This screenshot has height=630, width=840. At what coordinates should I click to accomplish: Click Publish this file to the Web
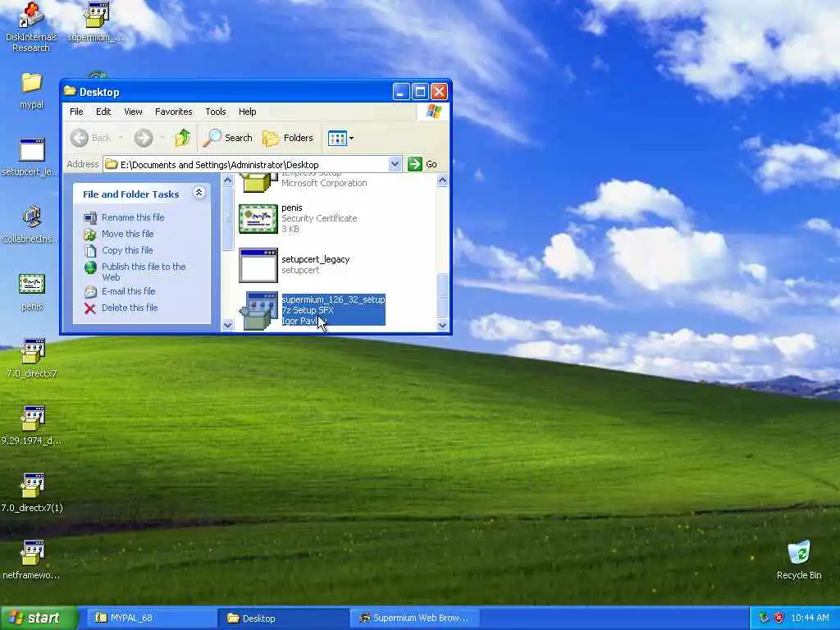click(x=144, y=272)
